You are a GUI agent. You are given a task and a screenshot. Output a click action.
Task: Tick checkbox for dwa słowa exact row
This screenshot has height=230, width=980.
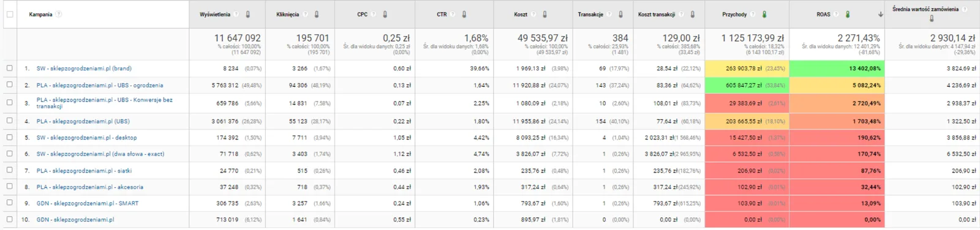[9, 154]
